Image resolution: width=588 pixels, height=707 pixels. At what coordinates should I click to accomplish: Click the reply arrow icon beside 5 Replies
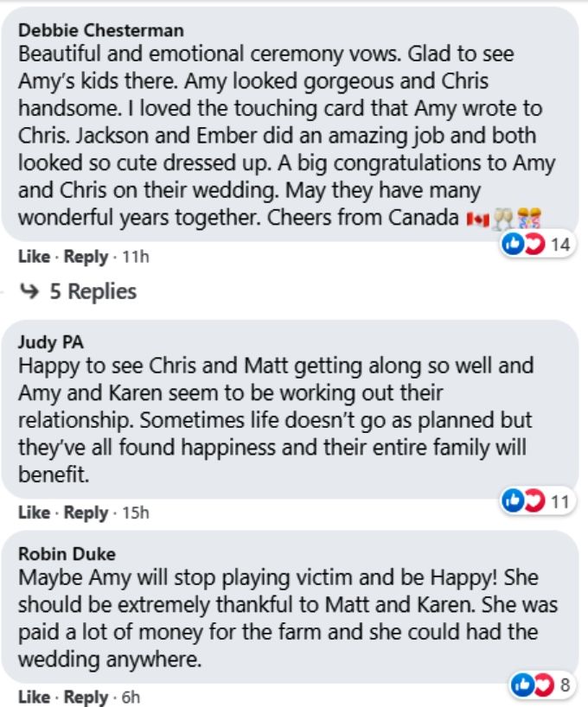(29, 291)
